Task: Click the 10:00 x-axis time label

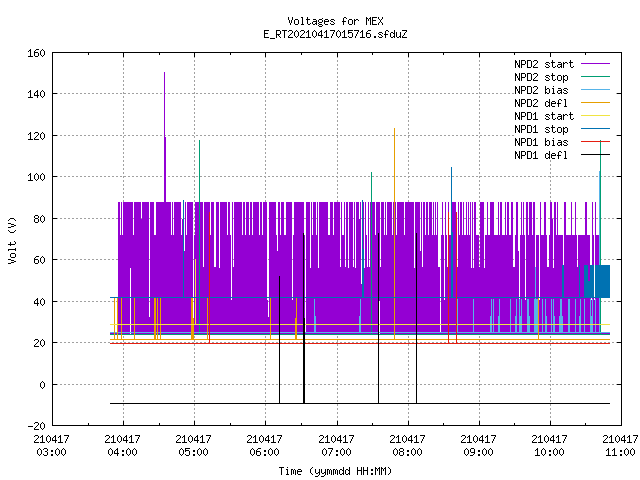Action: (x=549, y=452)
